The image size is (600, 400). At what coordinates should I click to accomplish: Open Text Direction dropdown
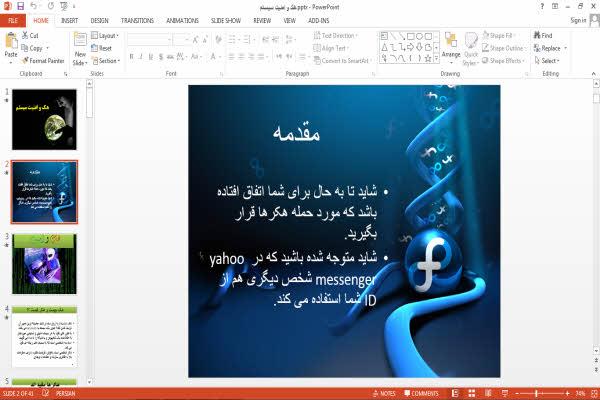(336, 36)
